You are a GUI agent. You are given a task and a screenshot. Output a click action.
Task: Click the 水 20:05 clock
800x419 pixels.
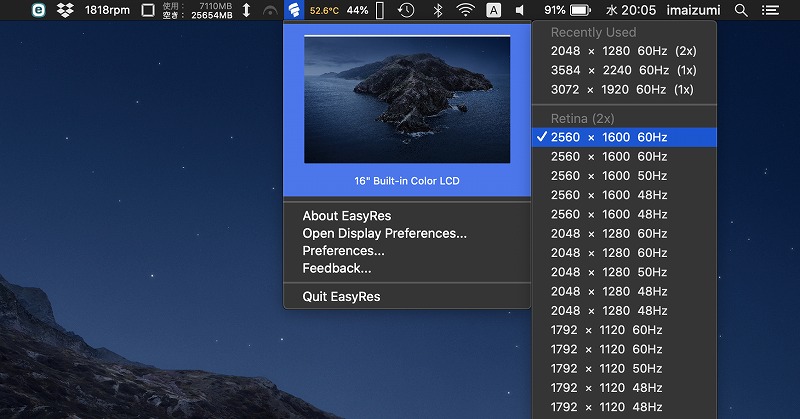(631, 10)
